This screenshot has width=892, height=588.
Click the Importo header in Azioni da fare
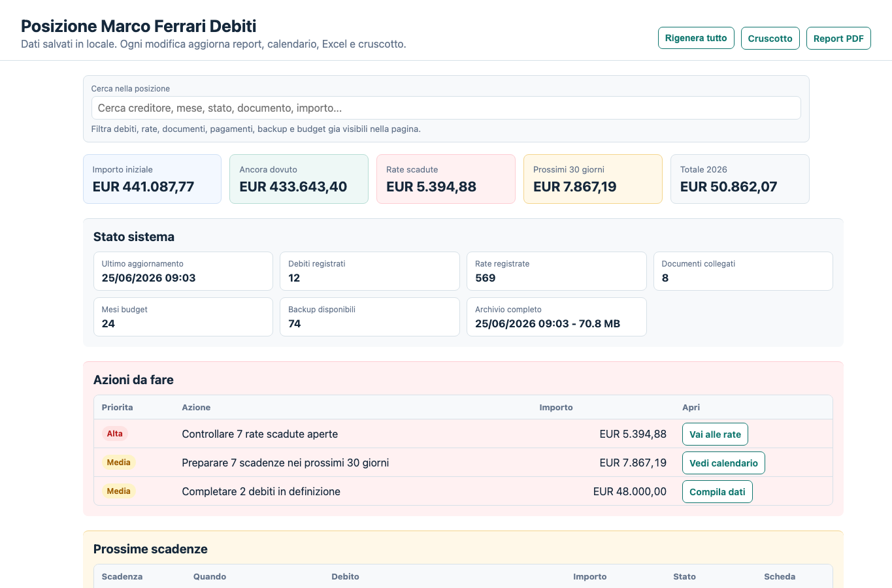556,407
